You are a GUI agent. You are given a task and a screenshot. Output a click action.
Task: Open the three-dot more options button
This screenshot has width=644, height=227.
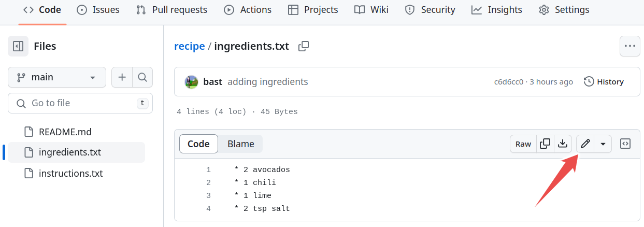629,46
